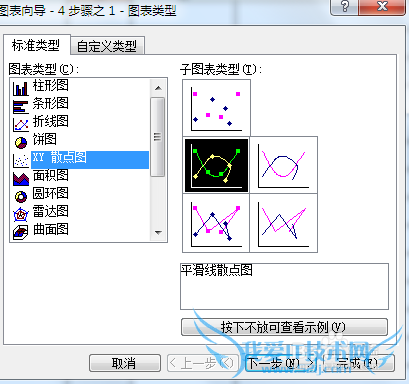Select the radar chart icon (雷达图)
Viewport: 409px width, 384px height.
click(x=21, y=214)
